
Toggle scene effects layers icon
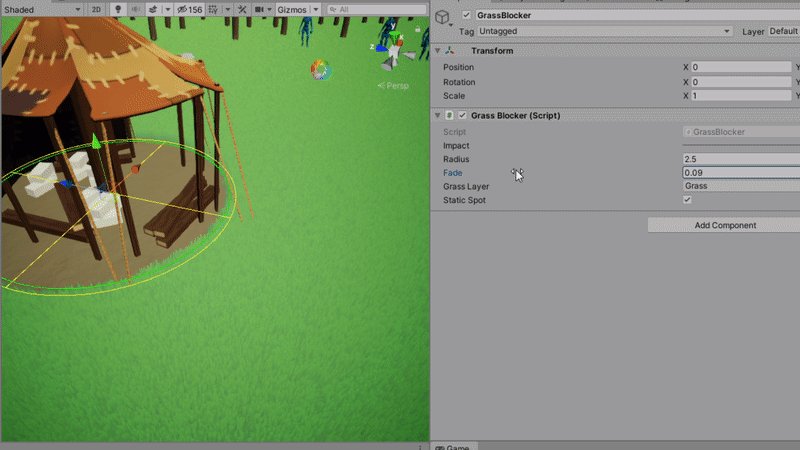(153, 9)
